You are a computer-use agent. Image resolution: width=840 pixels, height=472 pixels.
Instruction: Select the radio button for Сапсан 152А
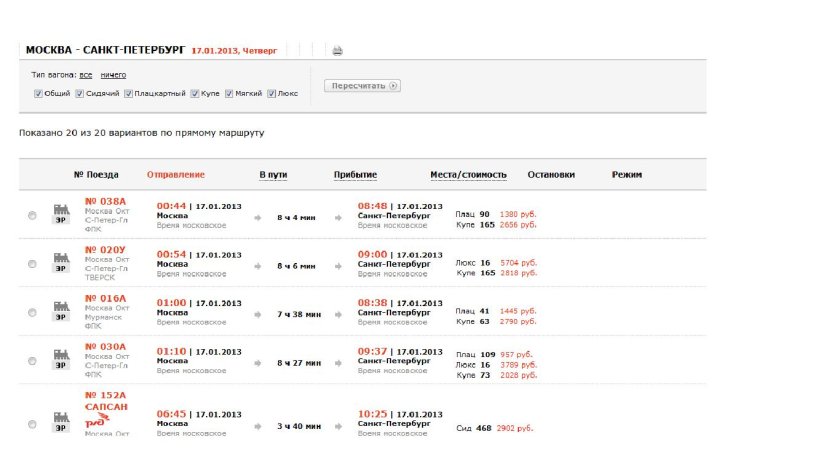32,425
